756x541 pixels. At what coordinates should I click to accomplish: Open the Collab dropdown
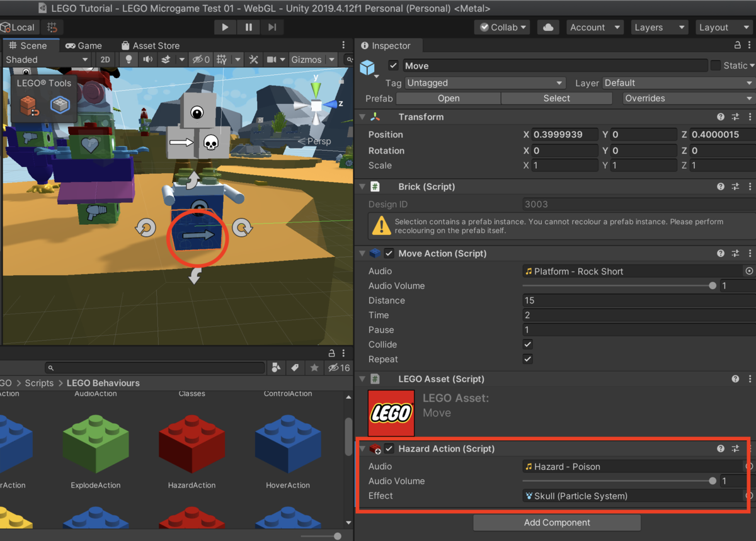tap(503, 27)
